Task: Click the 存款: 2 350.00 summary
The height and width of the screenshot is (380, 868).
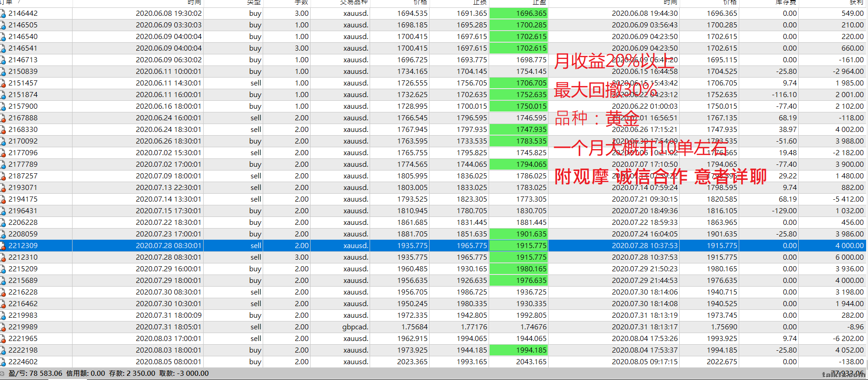Action: 132,373
